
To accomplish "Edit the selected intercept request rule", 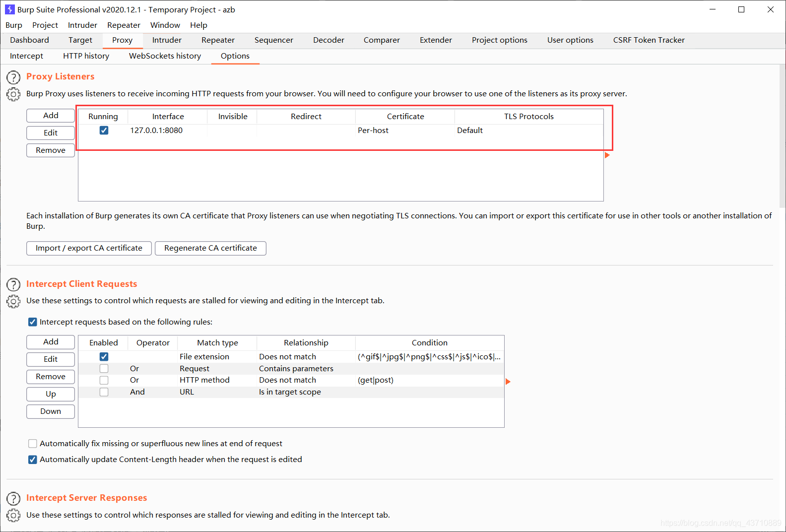I will (x=51, y=359).
